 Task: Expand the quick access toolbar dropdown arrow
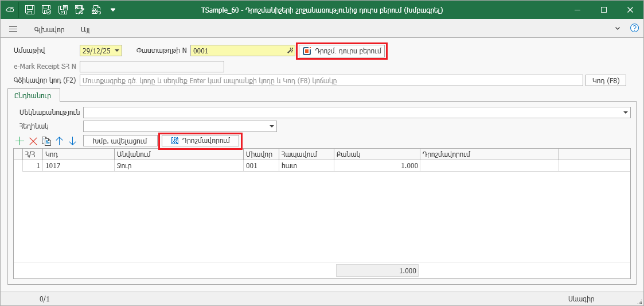113,10
